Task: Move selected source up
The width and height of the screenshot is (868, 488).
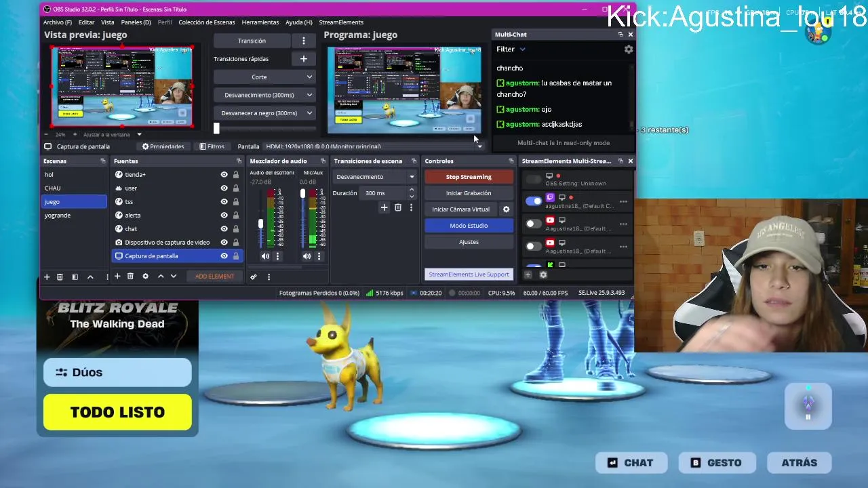Action: pyautogui.click(x=161, y=277)
